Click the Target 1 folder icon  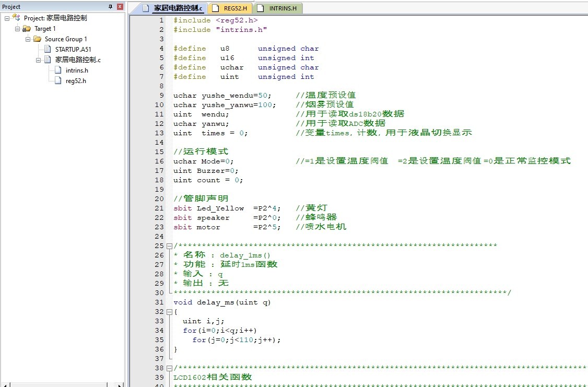point(26,29)
